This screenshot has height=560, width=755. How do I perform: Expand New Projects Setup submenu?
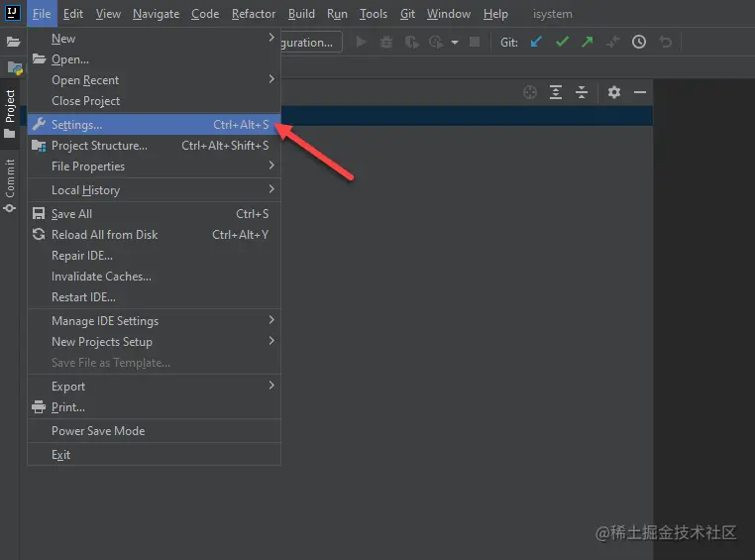[x=155, y=341]
